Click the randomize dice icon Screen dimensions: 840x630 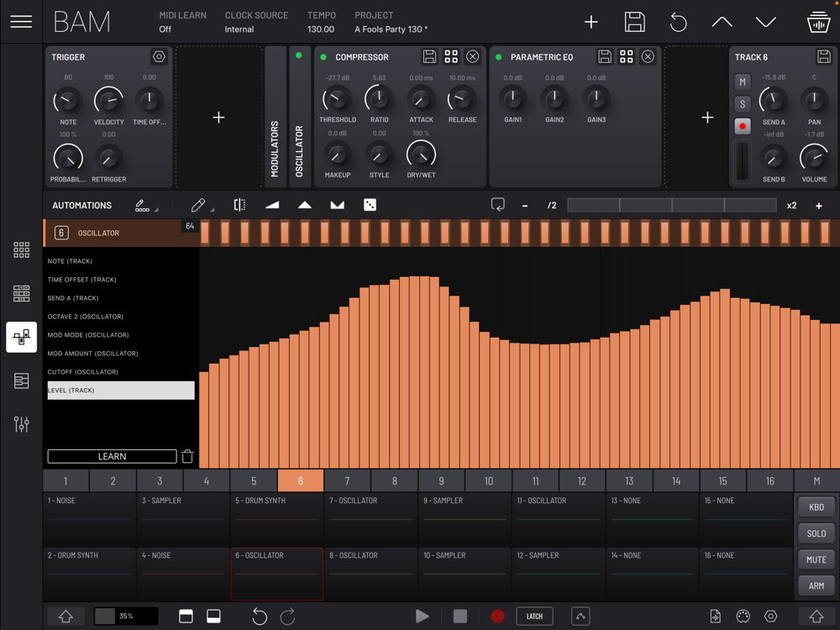tap(370, 205)
